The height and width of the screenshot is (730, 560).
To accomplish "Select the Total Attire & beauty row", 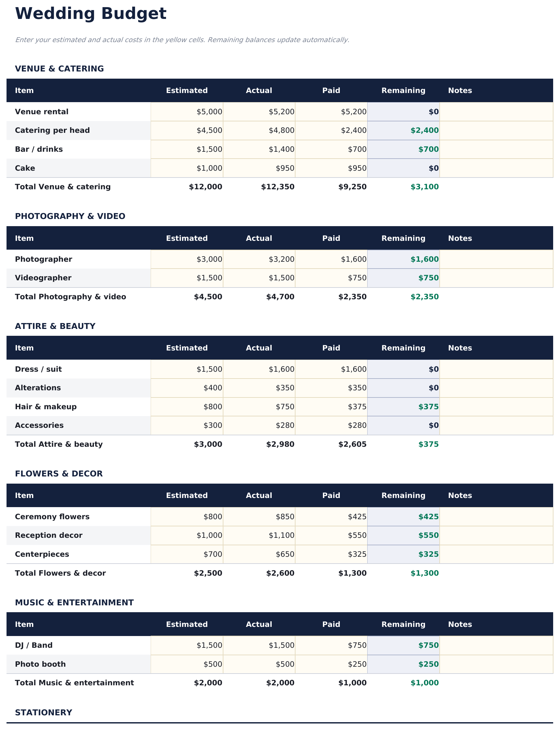I will tap(59, 444).
